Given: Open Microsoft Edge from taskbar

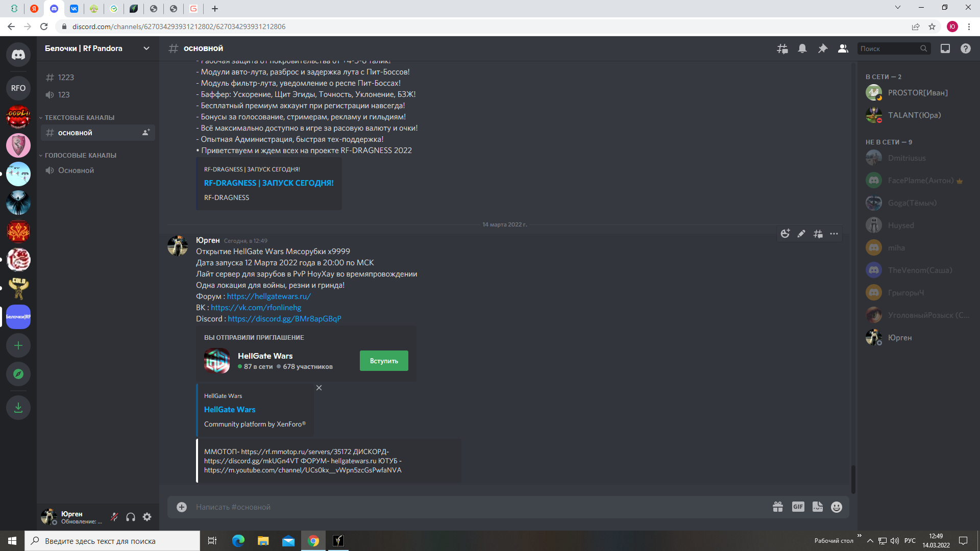Looking at the screenshot, I should (238, 541).
